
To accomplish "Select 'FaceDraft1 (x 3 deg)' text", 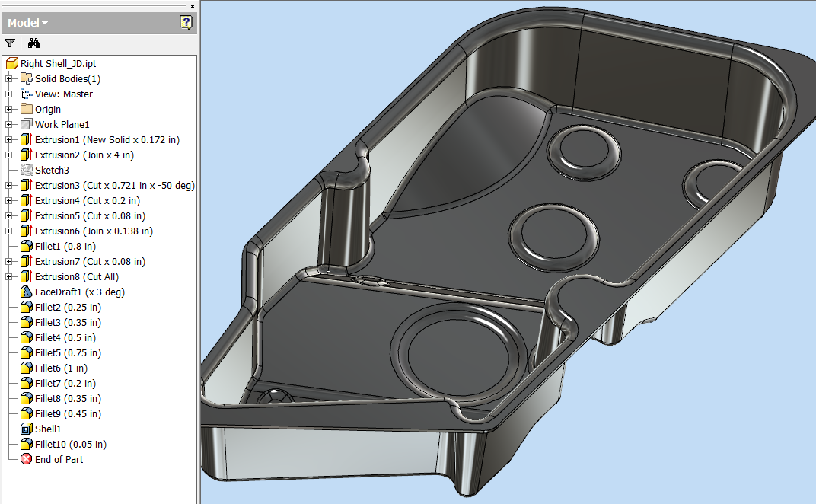I will 80,292.
